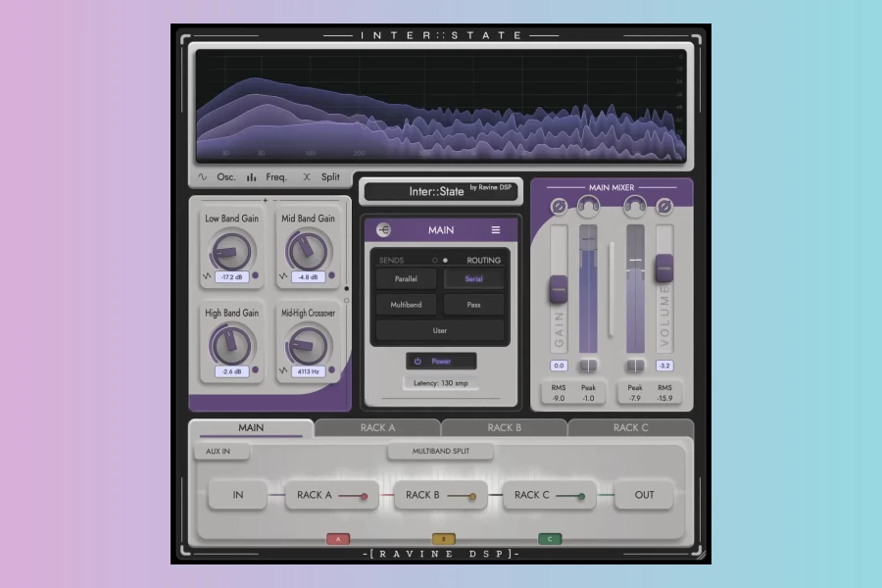882x588 pixels.
Task: Switch to the MAIN tab
Action: pos(251,427)
